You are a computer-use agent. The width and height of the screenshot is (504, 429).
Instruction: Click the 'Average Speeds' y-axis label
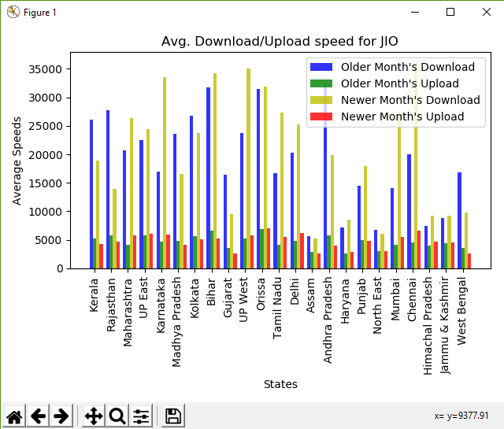click(17, 161)
